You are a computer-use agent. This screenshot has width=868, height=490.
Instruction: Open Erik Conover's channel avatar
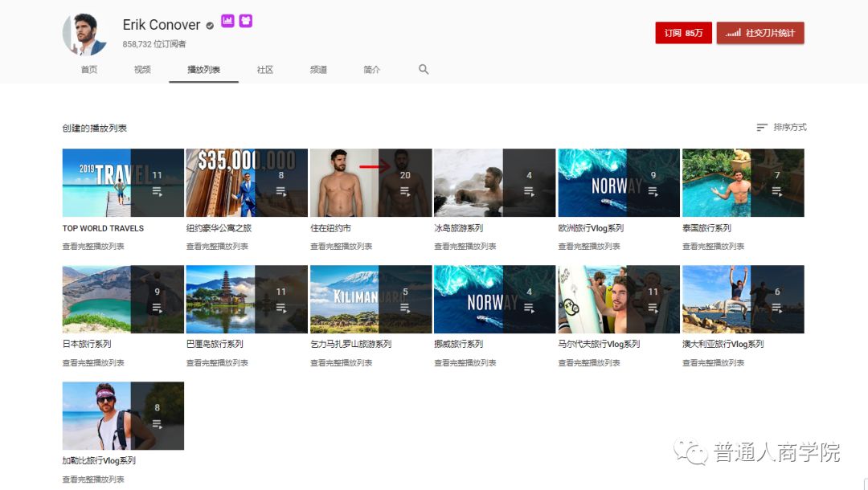coord(85,35)
